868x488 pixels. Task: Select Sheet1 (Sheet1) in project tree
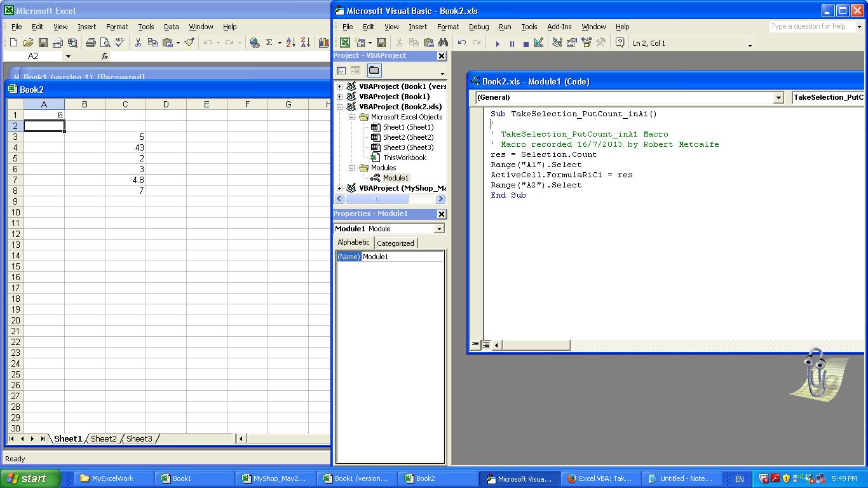click(408, 127)
